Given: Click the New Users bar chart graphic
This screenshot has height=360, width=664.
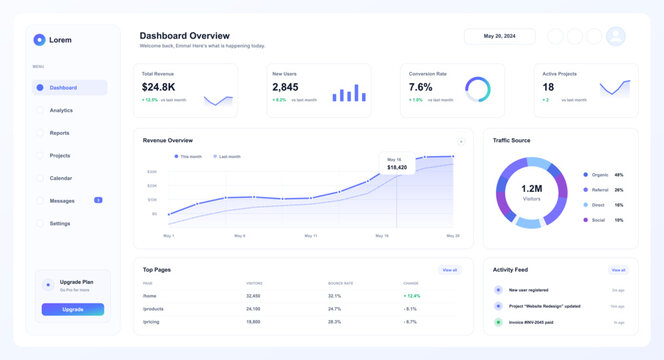Looking at the screenshot, I should pyautogui.click(x=349, y=93).
